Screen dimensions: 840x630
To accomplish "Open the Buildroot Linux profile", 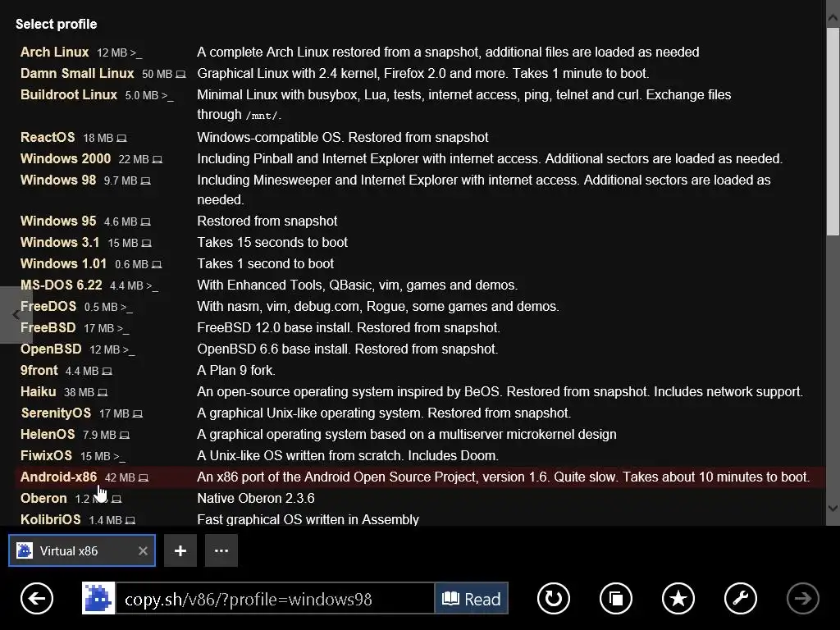I will [x=69, y=95].
